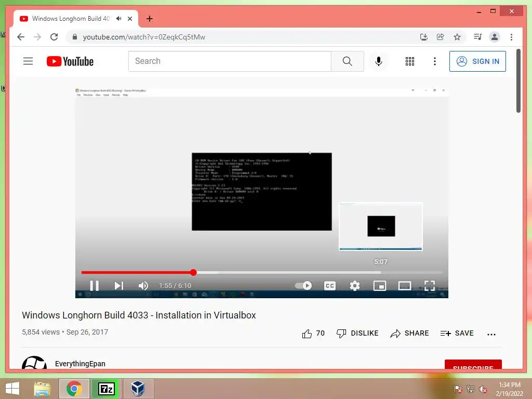This screenshot has width=532, height=399.
Task: Click the 1:55 / 6:10 time display
Action: coord(175,286)
